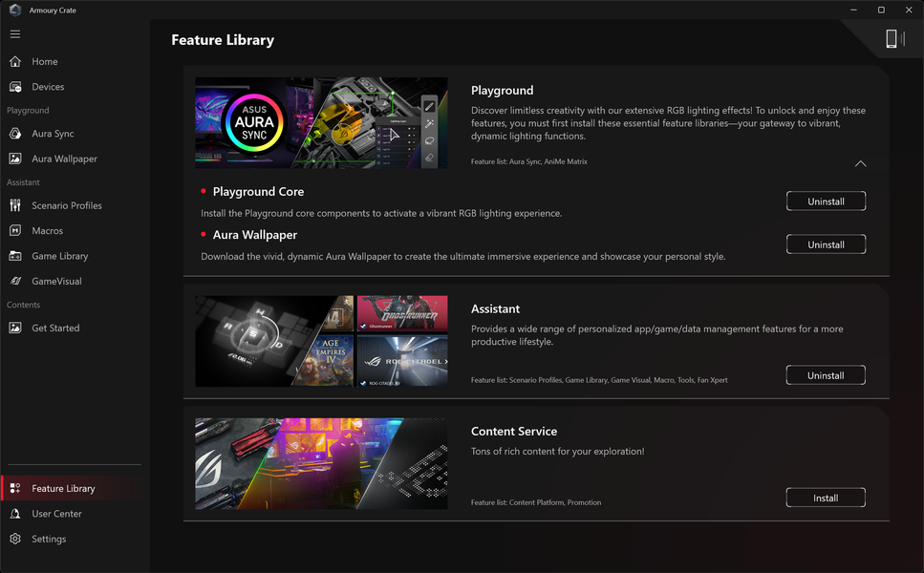
Task: Click 'Feature list: Content Platform, Promotion' text
Action: [536, 502]
